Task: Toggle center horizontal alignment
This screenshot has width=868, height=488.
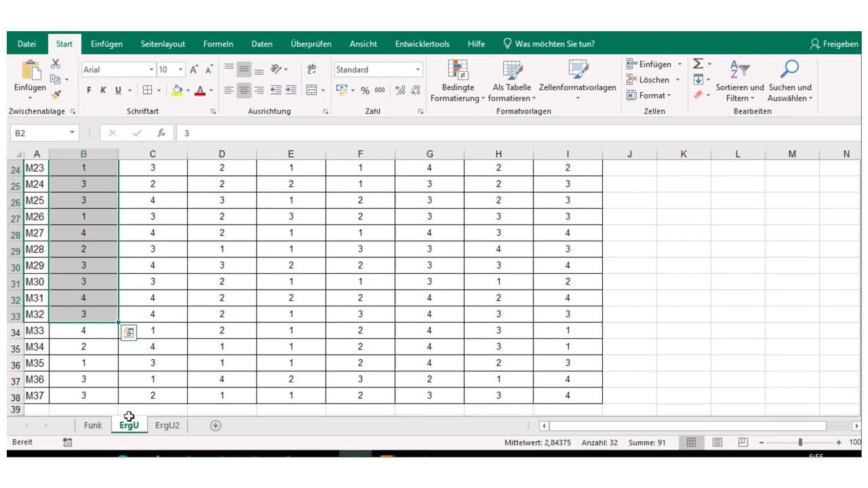Action: pos(243,90)
